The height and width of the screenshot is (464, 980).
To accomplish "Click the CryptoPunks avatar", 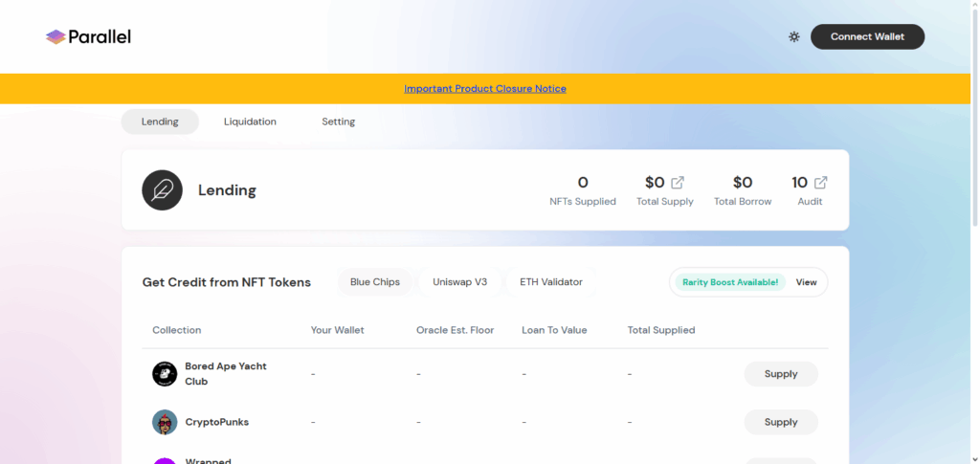I will [x=165, y=422].
